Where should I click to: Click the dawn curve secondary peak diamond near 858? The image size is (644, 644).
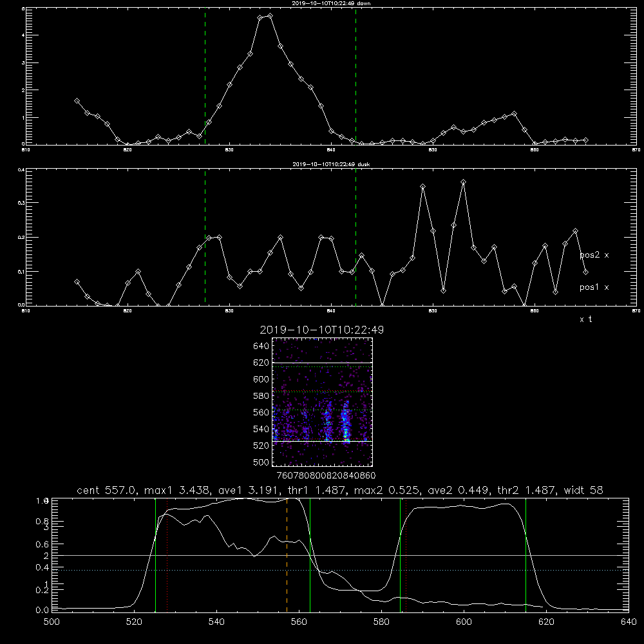514,114
